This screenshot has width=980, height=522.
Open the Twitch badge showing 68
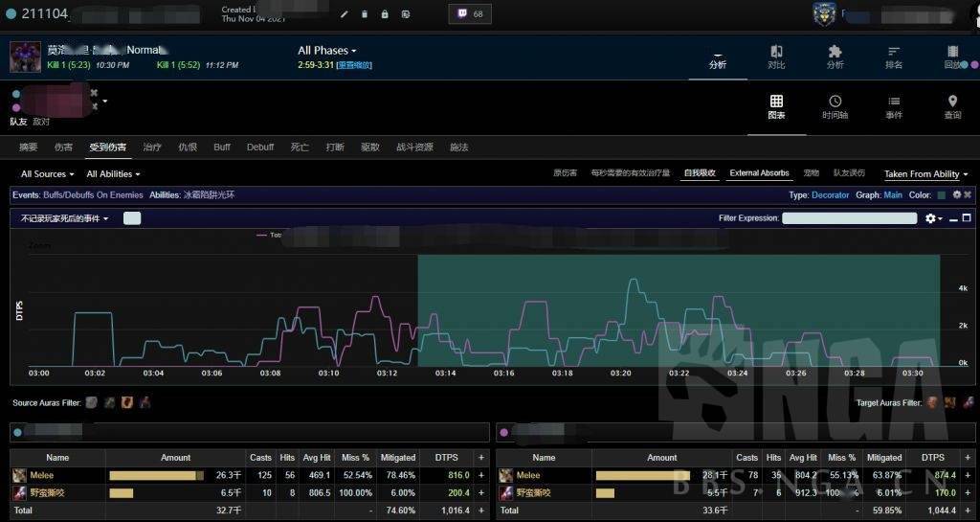(470, 14)
